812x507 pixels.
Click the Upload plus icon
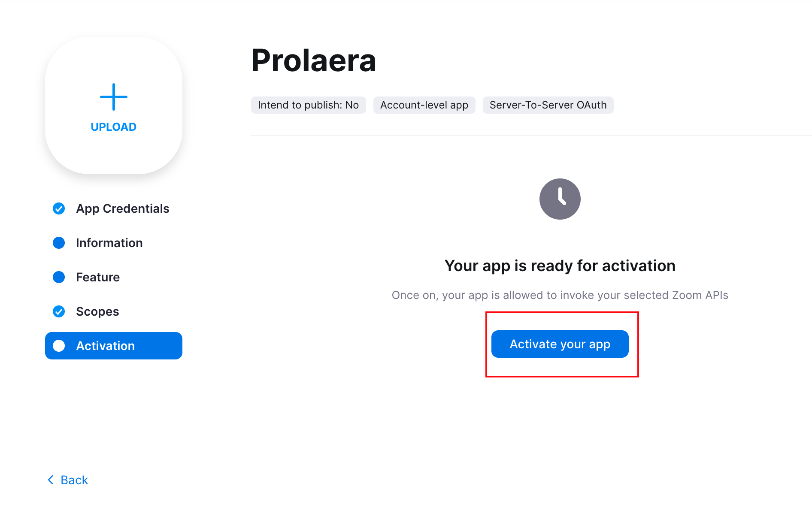[113, 97]
